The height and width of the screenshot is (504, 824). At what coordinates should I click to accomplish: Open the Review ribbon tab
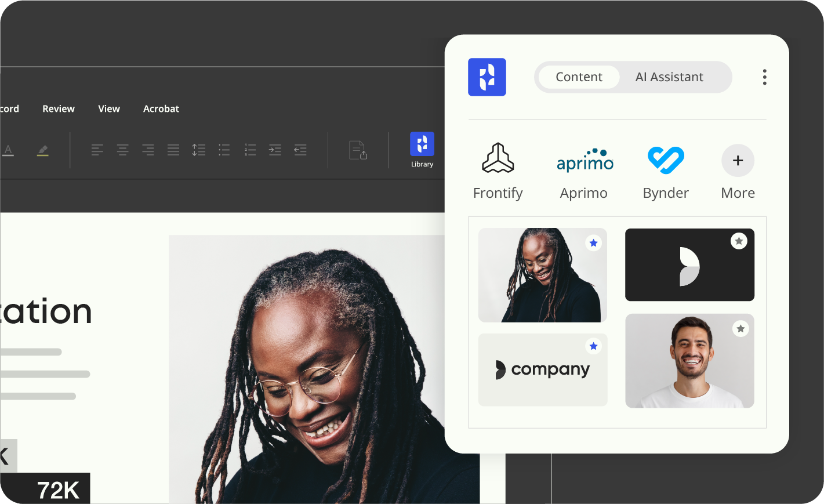[59, 109]
